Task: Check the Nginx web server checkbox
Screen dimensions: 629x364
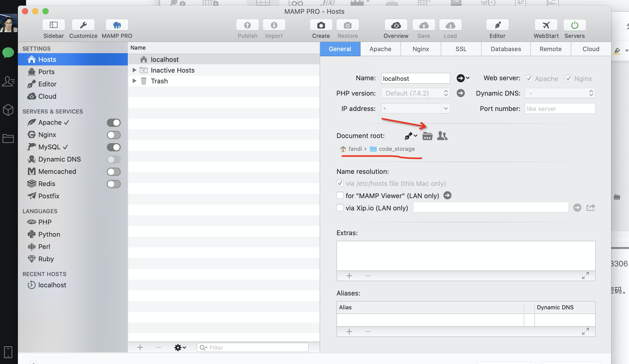Action: 569,78
